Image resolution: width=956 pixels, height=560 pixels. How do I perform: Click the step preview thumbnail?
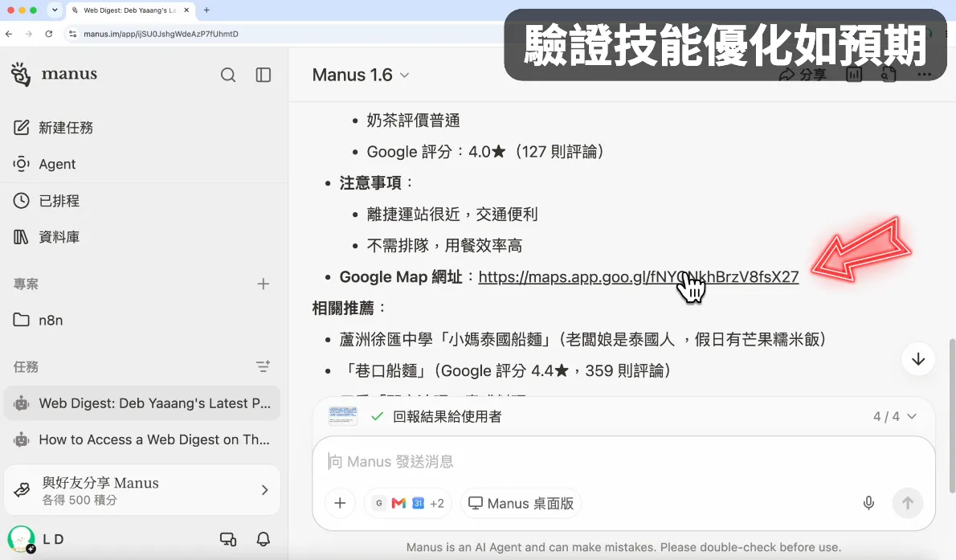[343, 416]
